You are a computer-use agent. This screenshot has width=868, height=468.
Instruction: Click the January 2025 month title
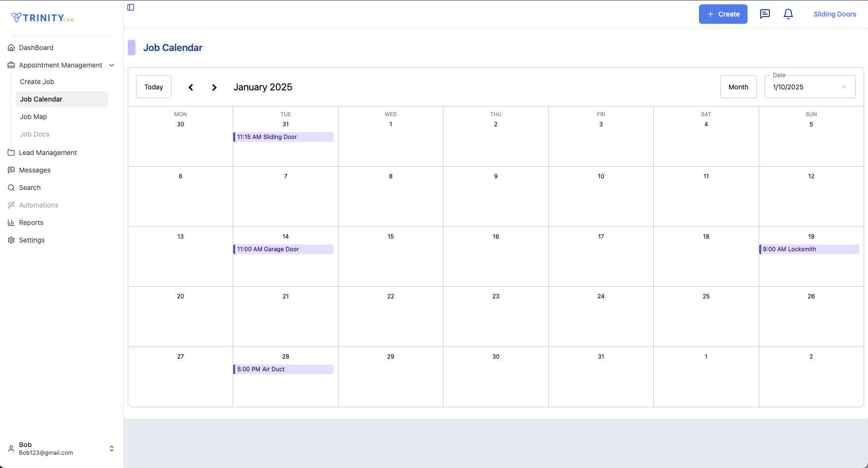pos(263,87)
